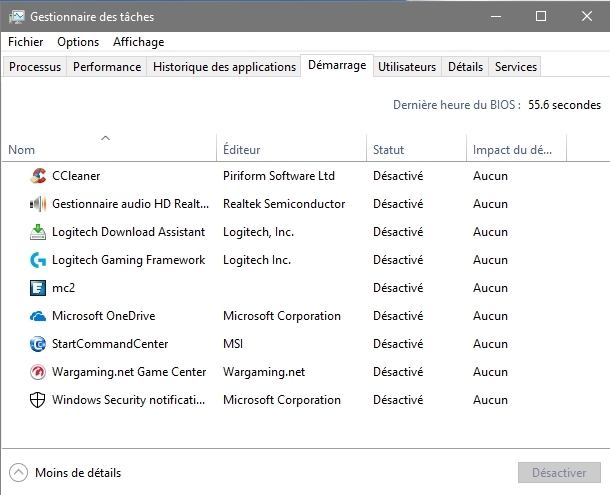Click the Windows Security shield icon
Image resolution: width=610 pixels, height=495 pixels.
(x=38, y=400)
